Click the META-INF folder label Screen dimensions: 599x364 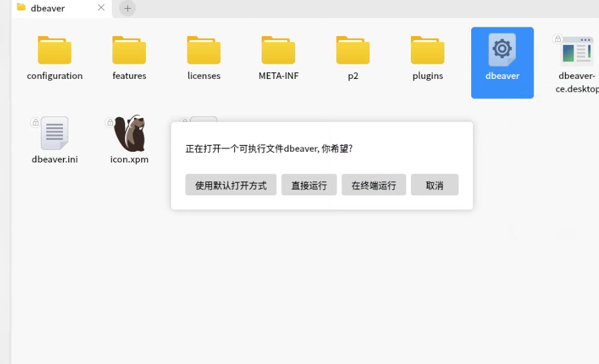pos(278,76)
